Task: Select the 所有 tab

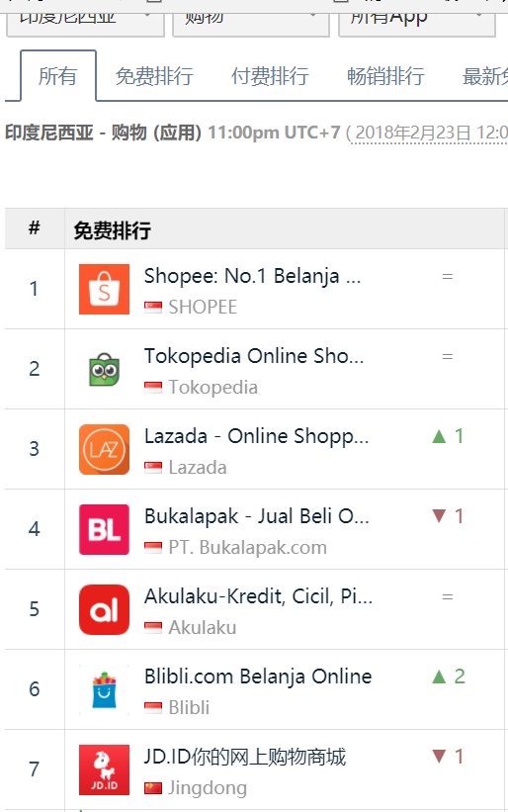Action: coord(58,76)
